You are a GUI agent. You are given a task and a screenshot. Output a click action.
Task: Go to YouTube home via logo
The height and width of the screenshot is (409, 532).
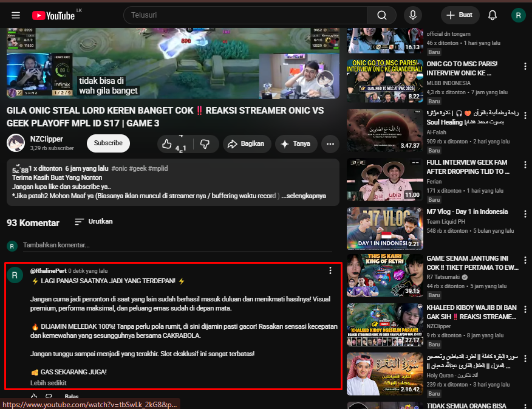53,16
